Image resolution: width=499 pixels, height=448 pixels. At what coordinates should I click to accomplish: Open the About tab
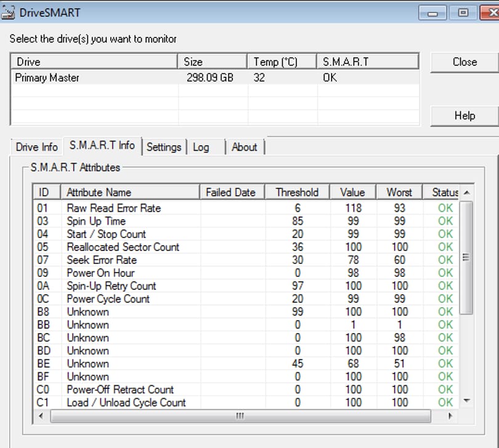click(x=245, y=147)
